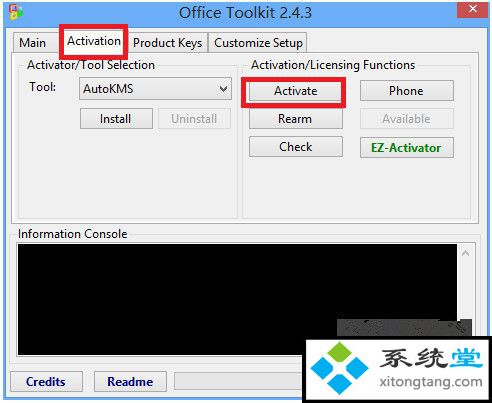Close the Office Toolkit window
This screenshot has height=403, width=492.
(x=472, y=9)
